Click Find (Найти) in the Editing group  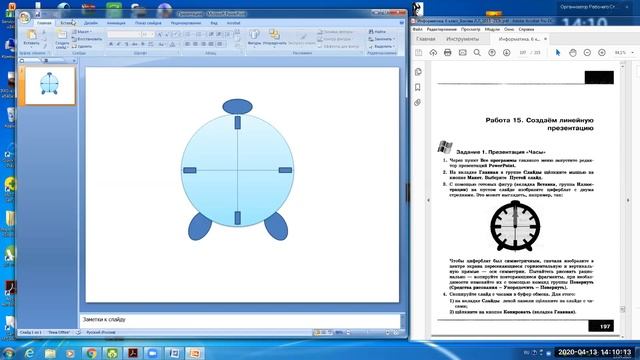coord(378,31)
